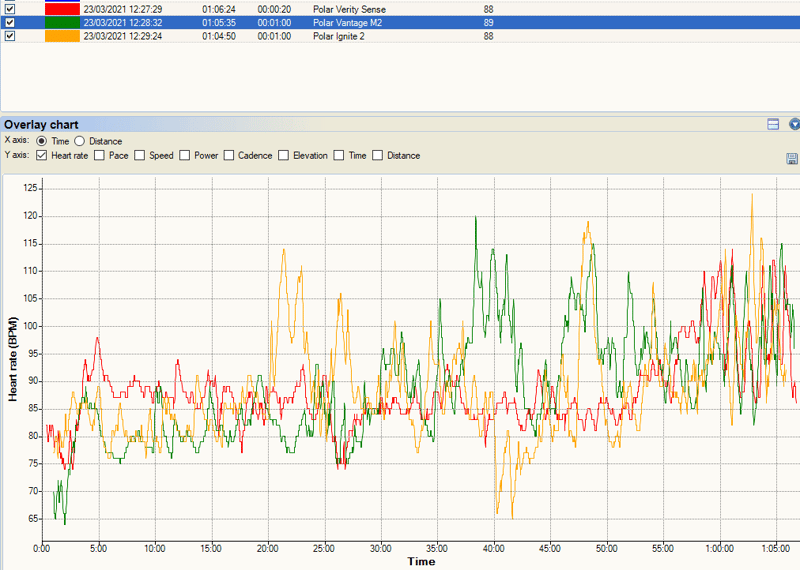Uncheck the Polar Verity Sense row checkbox
The height and width of the screenshot is (570, 800).
click(x=10, y=9)
